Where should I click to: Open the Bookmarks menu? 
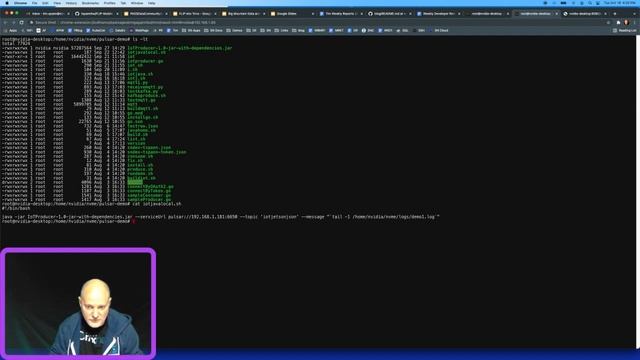click(90, 3)
